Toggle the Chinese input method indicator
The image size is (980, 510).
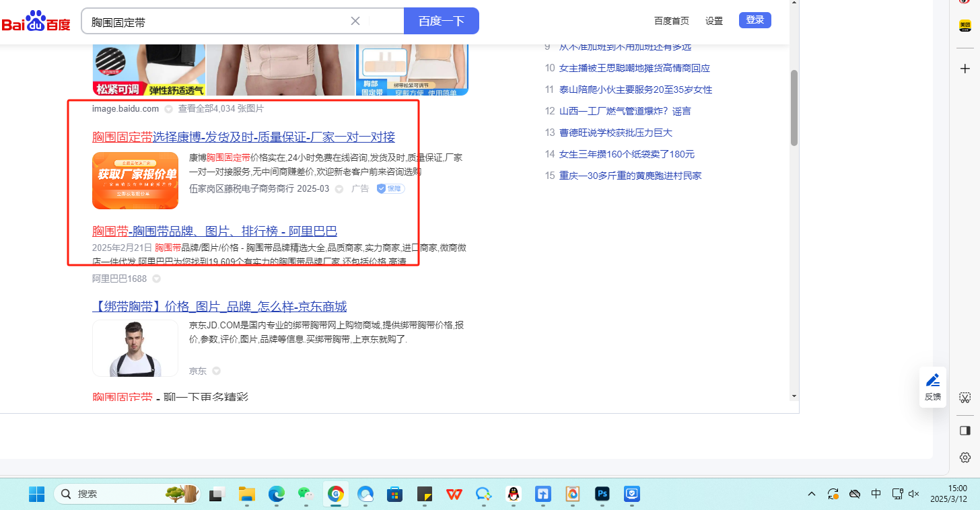pyautogui.click(x=876, y=494)
